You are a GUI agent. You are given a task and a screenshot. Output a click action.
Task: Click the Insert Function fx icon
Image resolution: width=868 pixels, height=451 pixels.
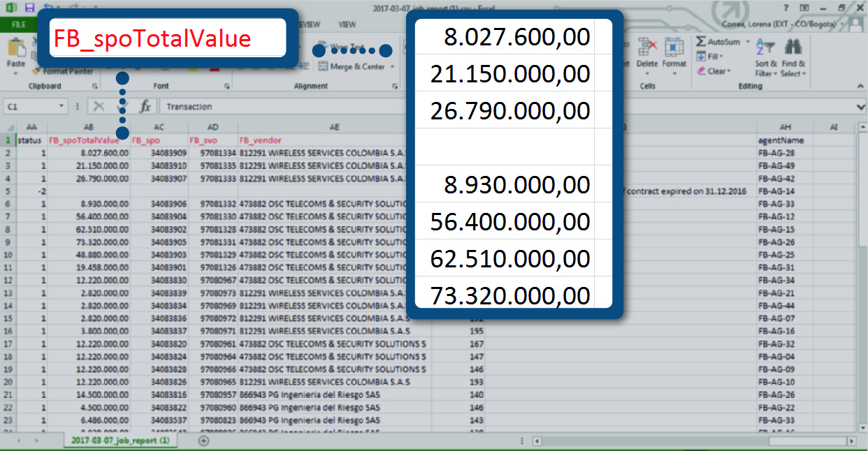coord(145,107)
